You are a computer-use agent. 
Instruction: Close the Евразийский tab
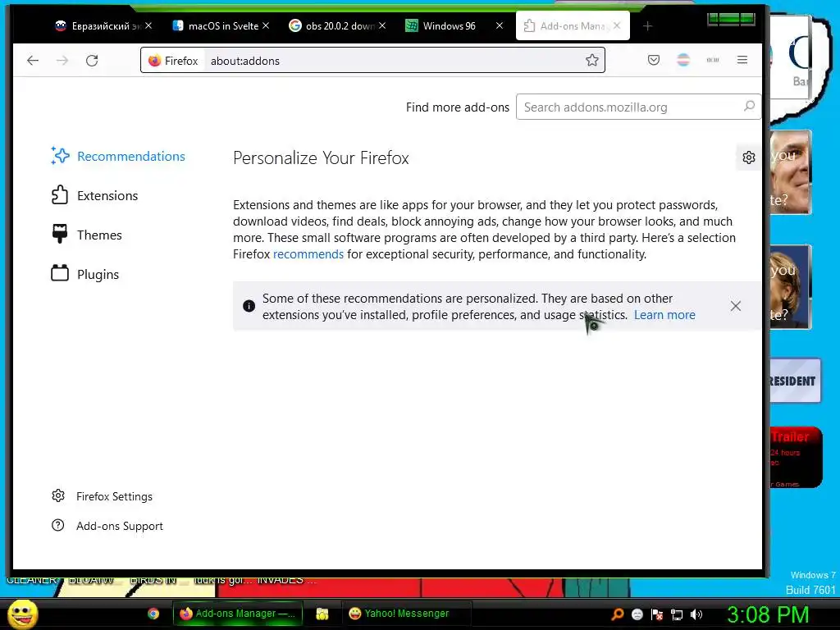pyautogui.click(x=148, y=25)
